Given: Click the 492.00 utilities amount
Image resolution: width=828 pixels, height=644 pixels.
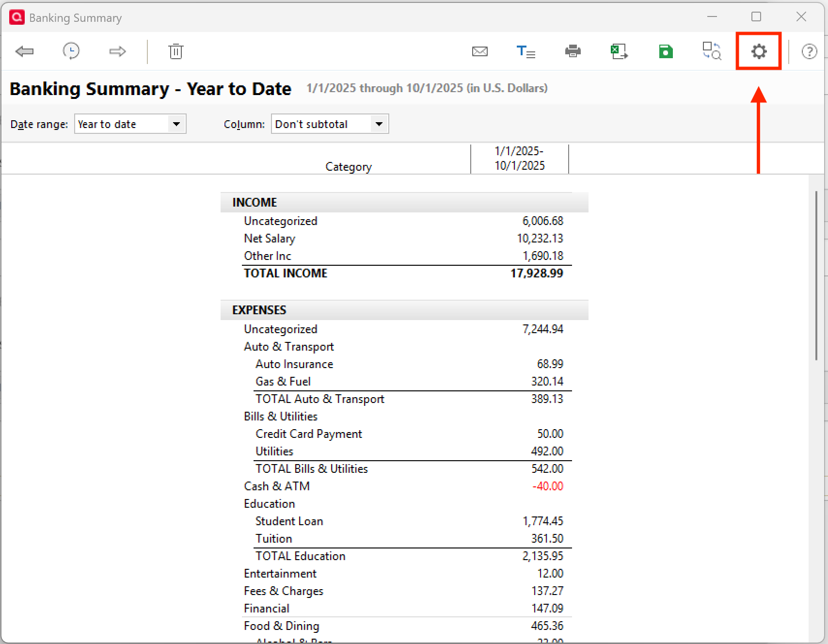Looking at the screenshot, I should [547, 451].
